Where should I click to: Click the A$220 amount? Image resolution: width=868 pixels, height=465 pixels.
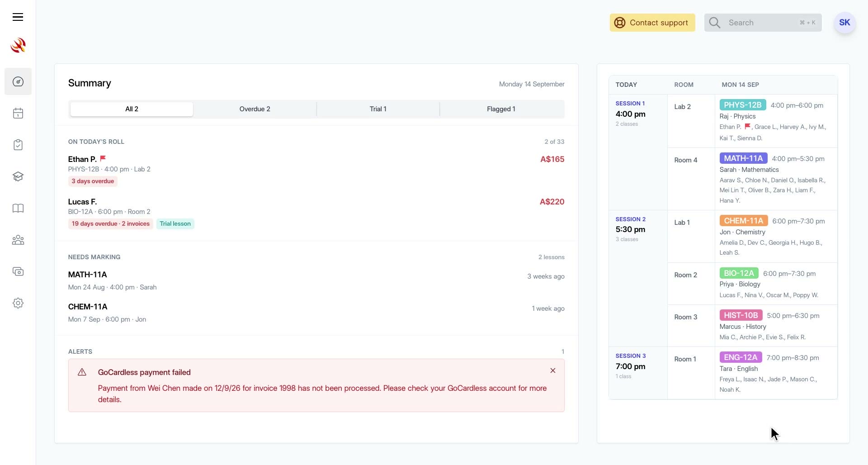point(552,202)
